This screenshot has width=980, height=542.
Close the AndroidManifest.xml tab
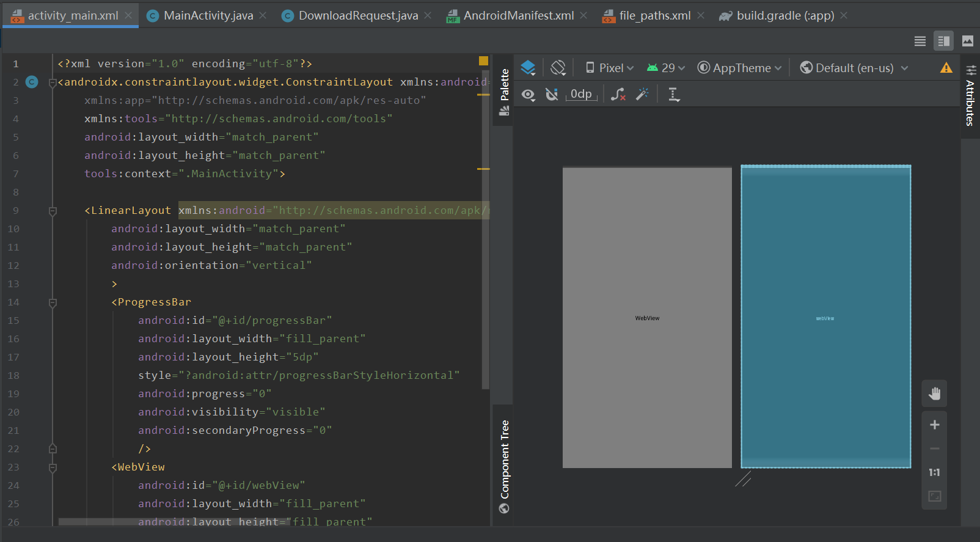click(x=583, y=15)
